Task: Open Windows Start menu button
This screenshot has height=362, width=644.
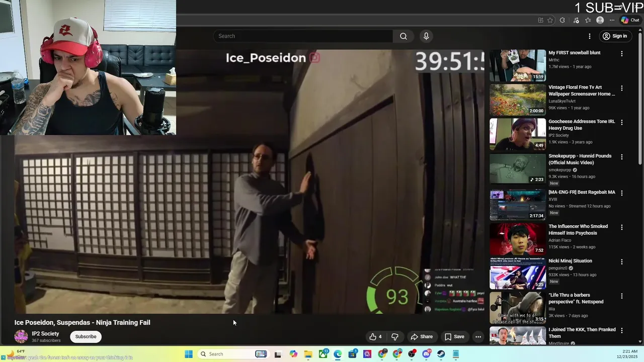Action: pyautogui.click(x=189, y=354)
